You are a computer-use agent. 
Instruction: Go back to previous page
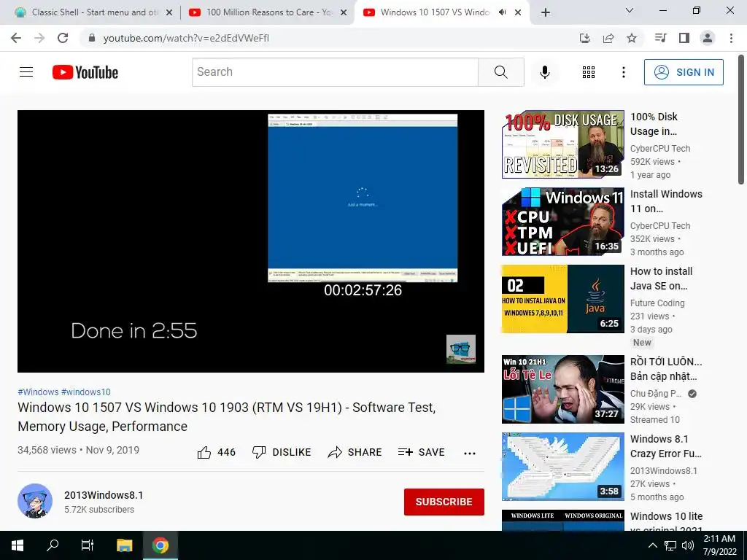click(16, 38)
